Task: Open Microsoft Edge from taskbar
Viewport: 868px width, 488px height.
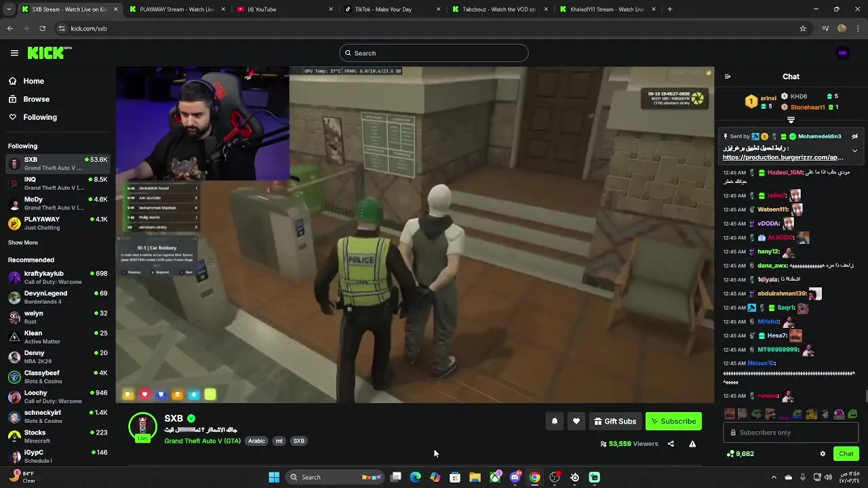Action: (416, 477)
